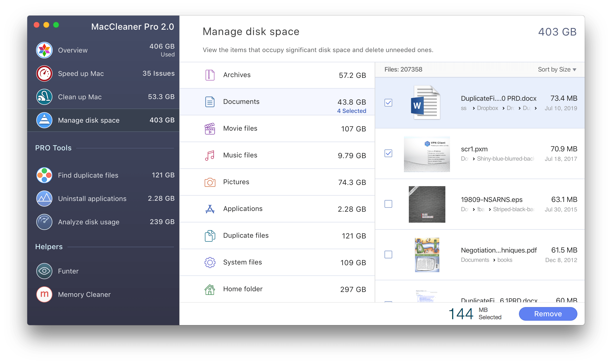Select the Pictures category row
The height and width of the screenshot is (364, 612).
[x=277, y=182]
